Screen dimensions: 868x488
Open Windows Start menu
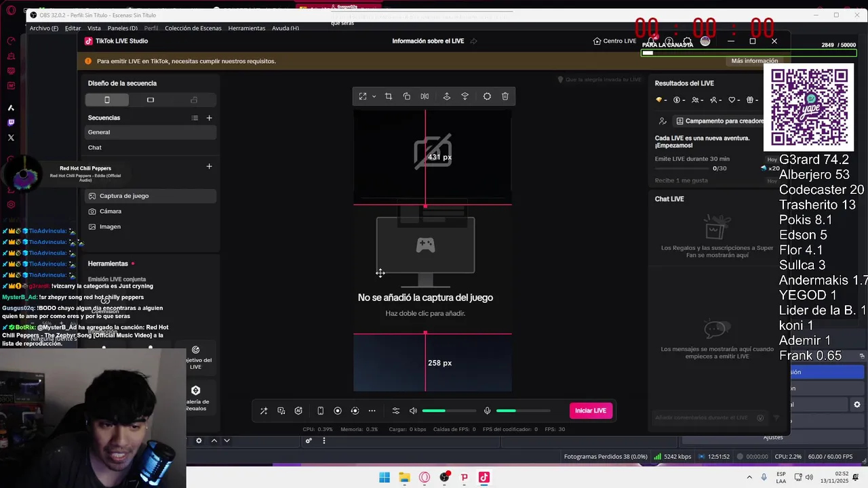(384, 478)
